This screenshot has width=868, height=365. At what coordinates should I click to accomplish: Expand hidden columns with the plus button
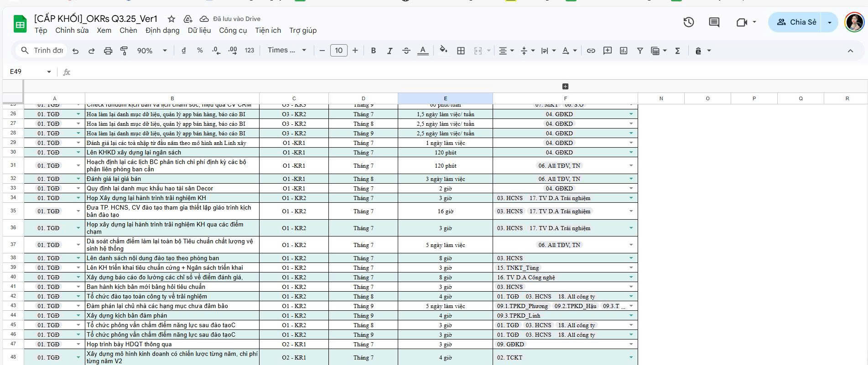point(565,87)
